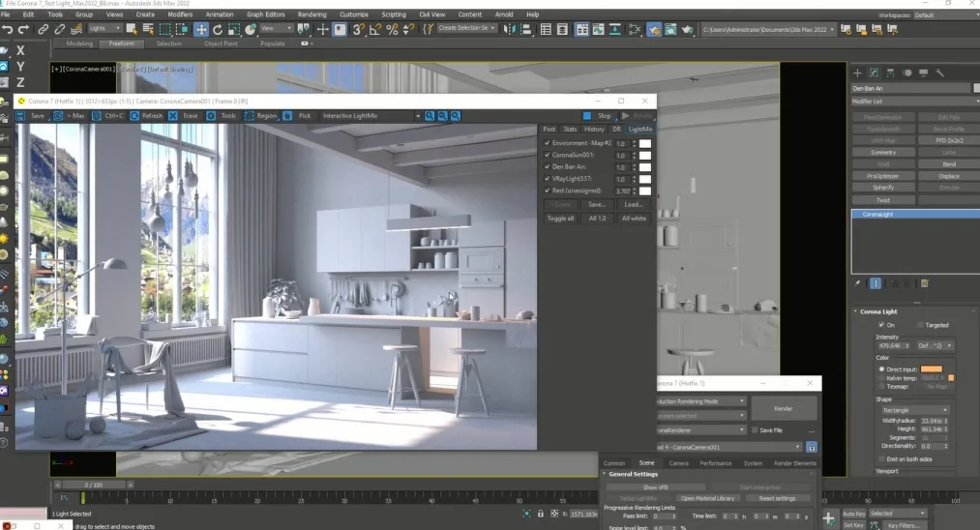Image resolution: width=980 pixels, height=530 pixels.
Task: Open the Modifiers menu
Action: pyautogui.click(x=180, y=15)
